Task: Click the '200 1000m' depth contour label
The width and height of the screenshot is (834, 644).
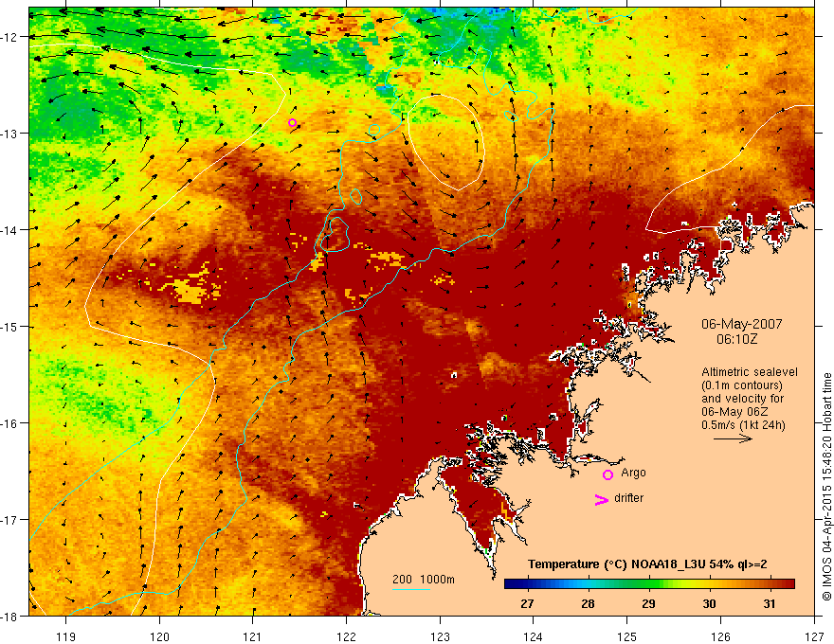Action: click(x=424, y=580)
